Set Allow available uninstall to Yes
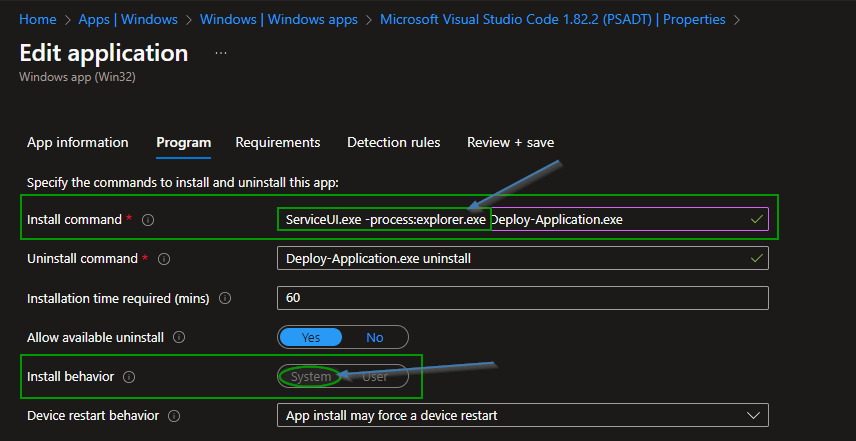 point(310,337)
